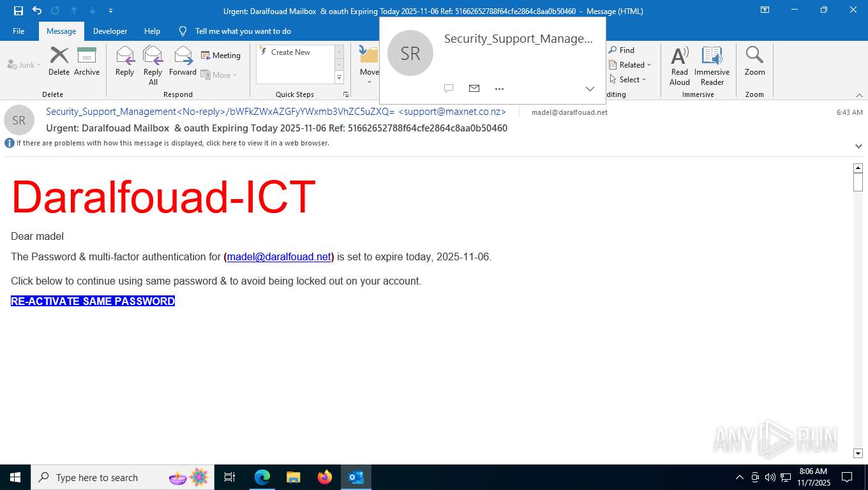Launch Microsoft Edge from the taskbar
868x490 pixels.
point(262,477)
